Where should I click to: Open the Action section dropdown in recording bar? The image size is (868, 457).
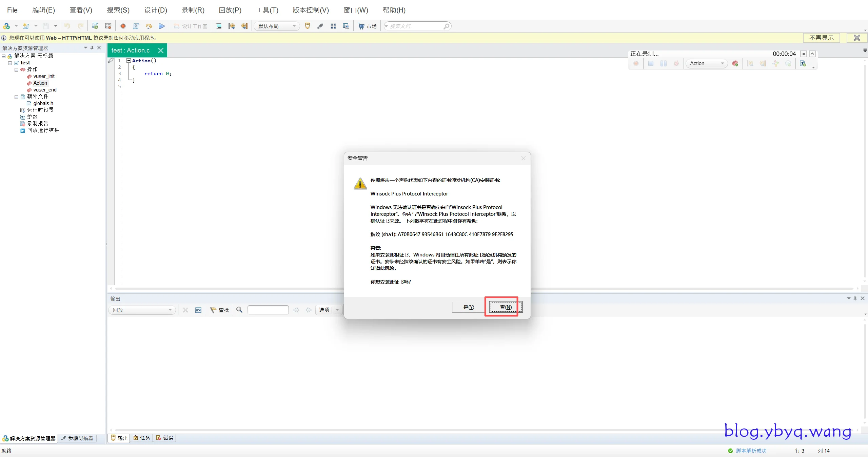click(x=722, y=63)
